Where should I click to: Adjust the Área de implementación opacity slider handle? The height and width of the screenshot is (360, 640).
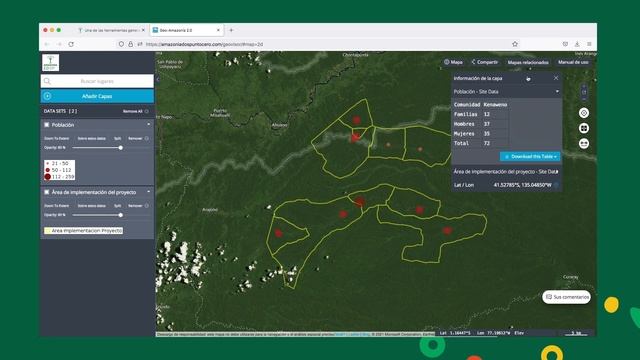pyautogui.click(x=121, y=215)
